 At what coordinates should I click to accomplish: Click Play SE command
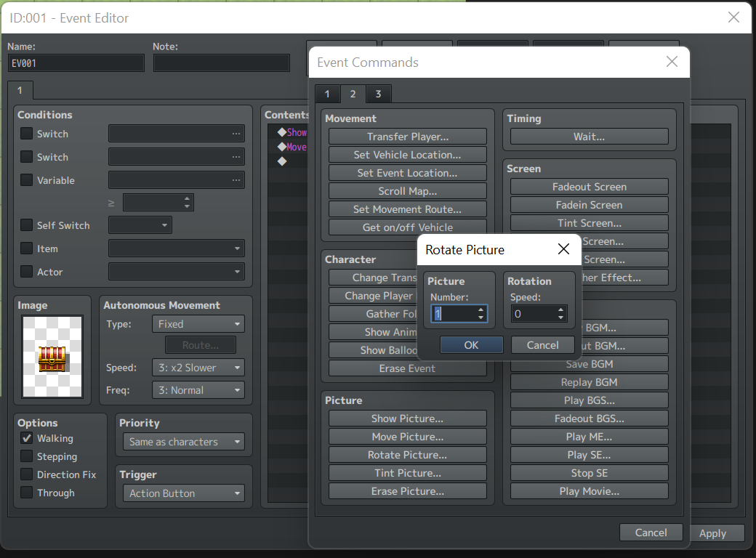point(590,455)
